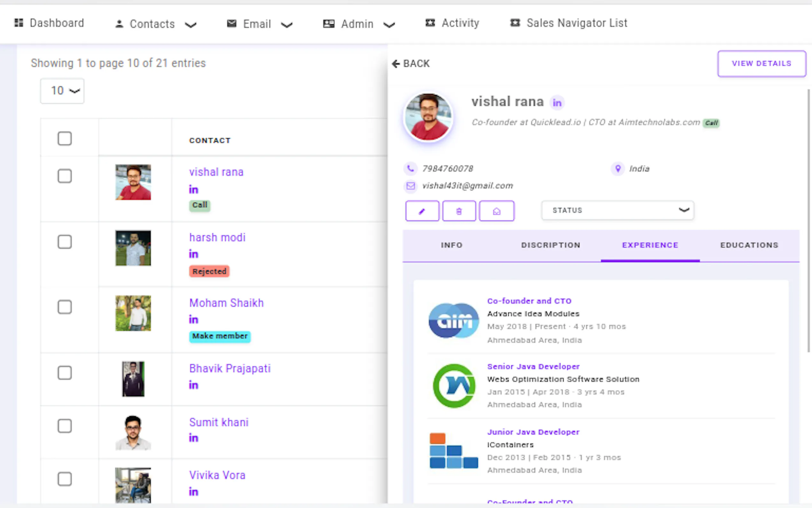
Task: Open harsh modi's LinkedIn icon
Action: pyautogui.click(x=193, y=254)
